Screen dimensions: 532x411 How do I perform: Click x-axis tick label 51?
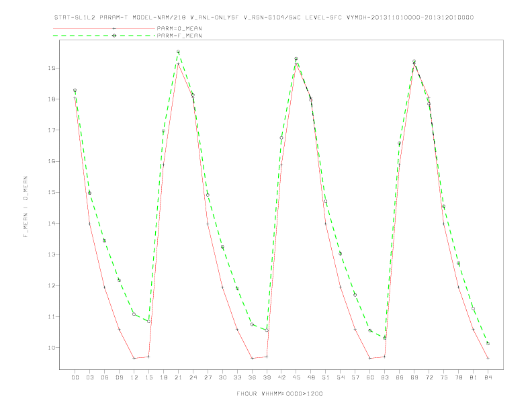click(326, 377)
